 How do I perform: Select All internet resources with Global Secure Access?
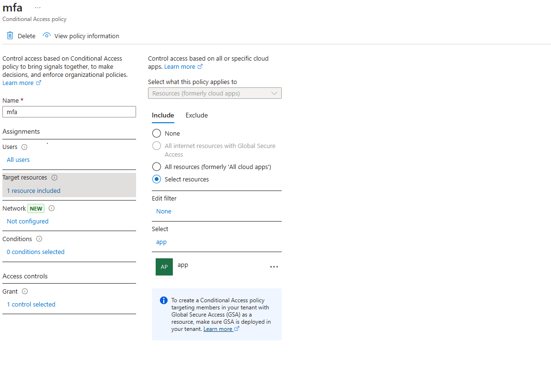[x=157, y=146]
